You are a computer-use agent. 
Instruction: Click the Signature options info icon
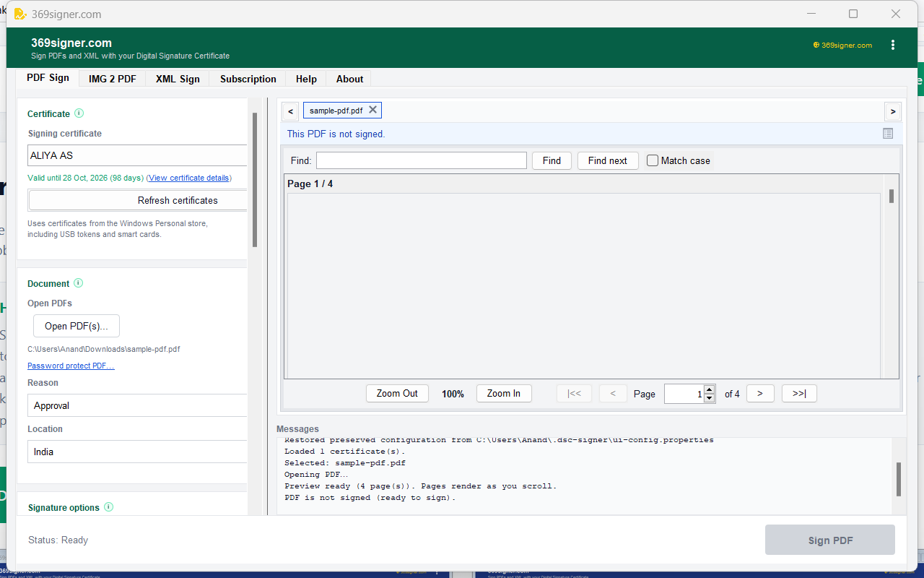tap(109, 507)
